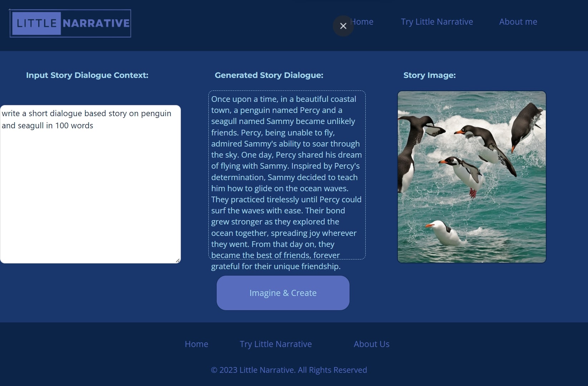
Task: Click the NARRATIVE word in the logo
Action: [96, 23]
